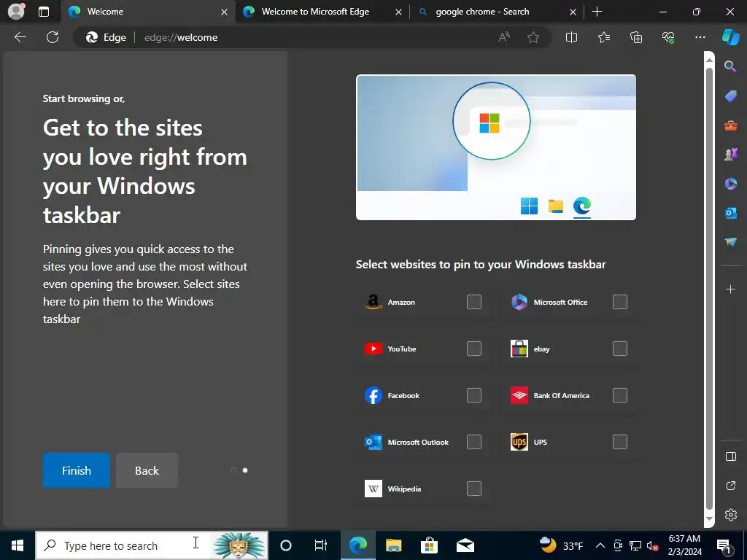
Task: Open Task View on taskbar
Action: pyautogui.click(x=321, y=545)
